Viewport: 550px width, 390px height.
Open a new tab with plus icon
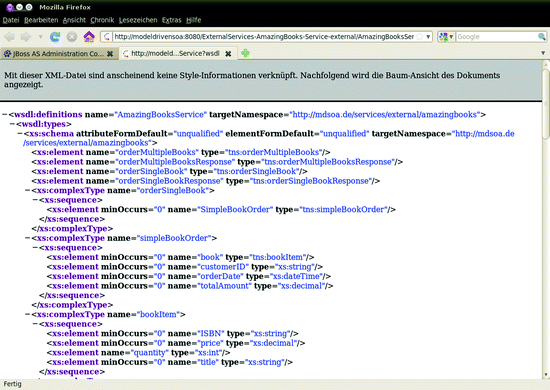tap(245, 53)
